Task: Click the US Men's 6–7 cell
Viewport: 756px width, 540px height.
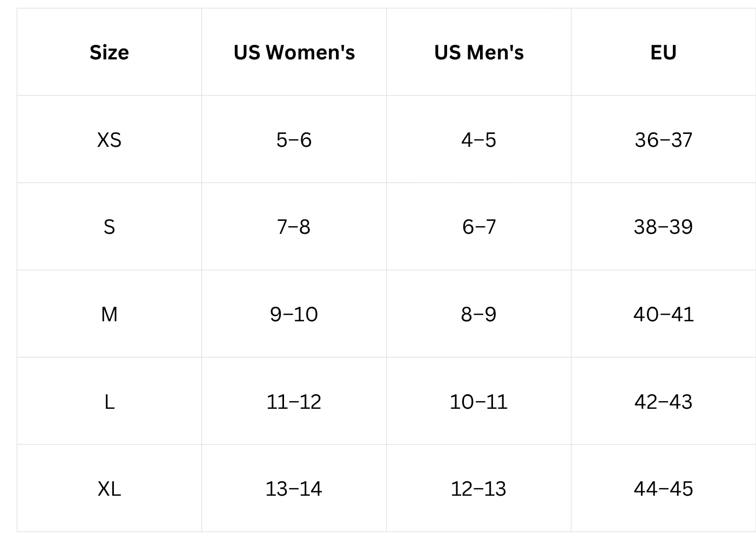Action: click(479, 227)
